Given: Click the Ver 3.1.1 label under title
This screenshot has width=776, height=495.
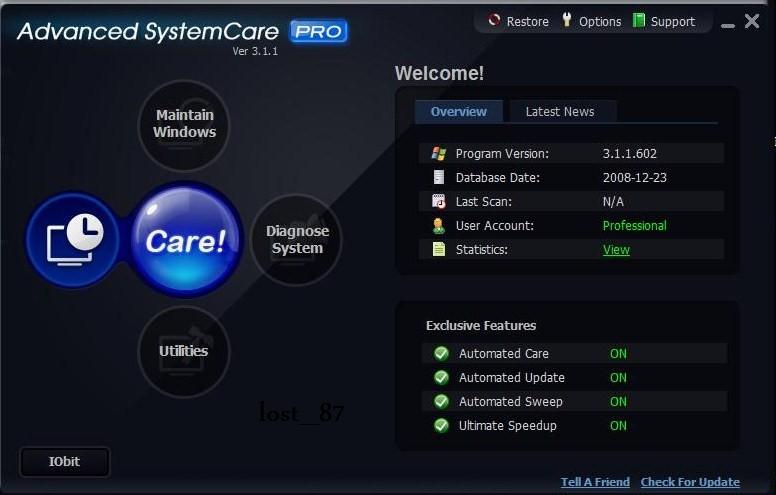Looking at the screenshot, I should [x=255, y=51].
